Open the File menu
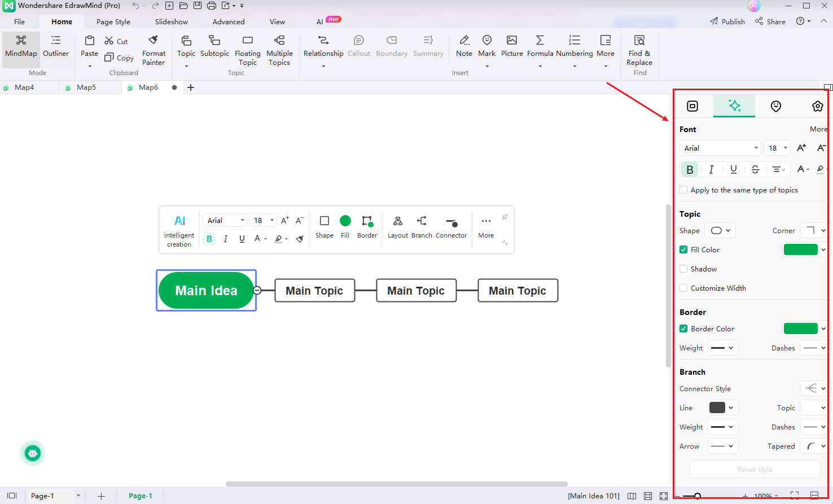833x504 pixels. click(x=19, y=21)
